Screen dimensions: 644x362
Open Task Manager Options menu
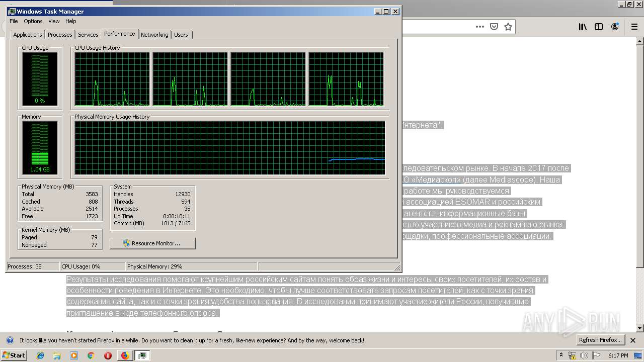click(33, 21)
